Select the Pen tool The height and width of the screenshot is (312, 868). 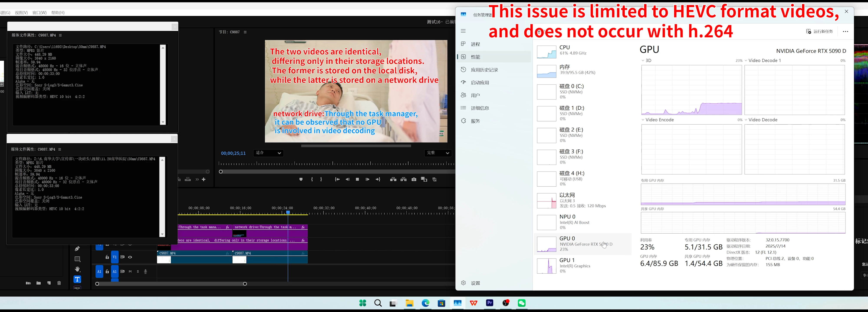77,249
